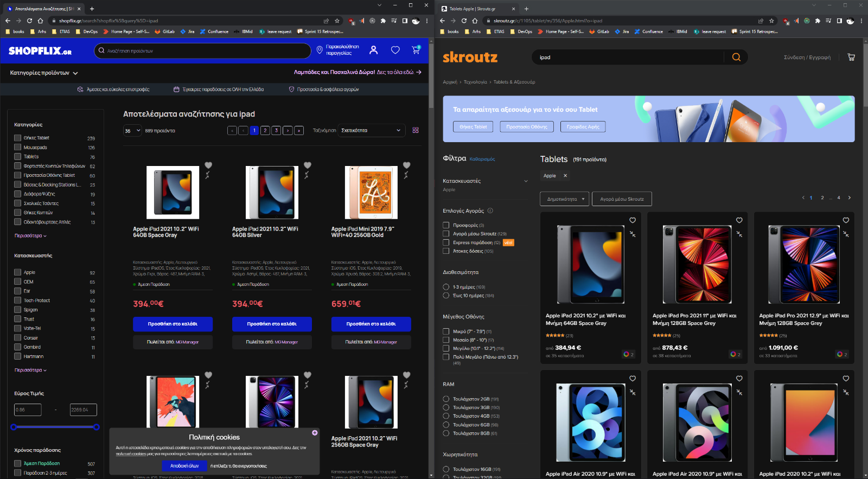
Task: Open the Skroutz cart icon
Action: (x=851, y=57)
